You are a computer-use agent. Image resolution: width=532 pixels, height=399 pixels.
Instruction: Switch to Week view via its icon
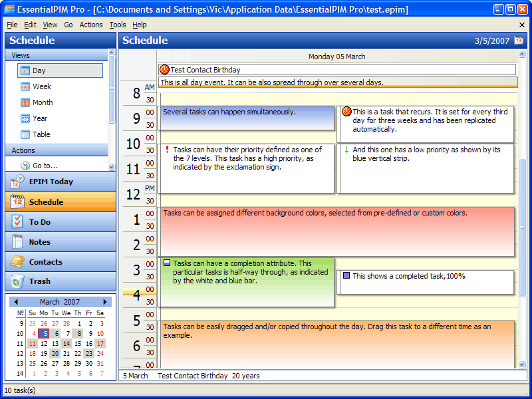(25, 86)
